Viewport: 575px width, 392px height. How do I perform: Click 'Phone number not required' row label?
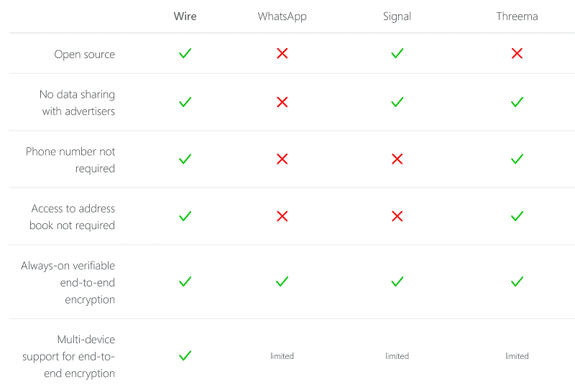(x=70, y=160)
